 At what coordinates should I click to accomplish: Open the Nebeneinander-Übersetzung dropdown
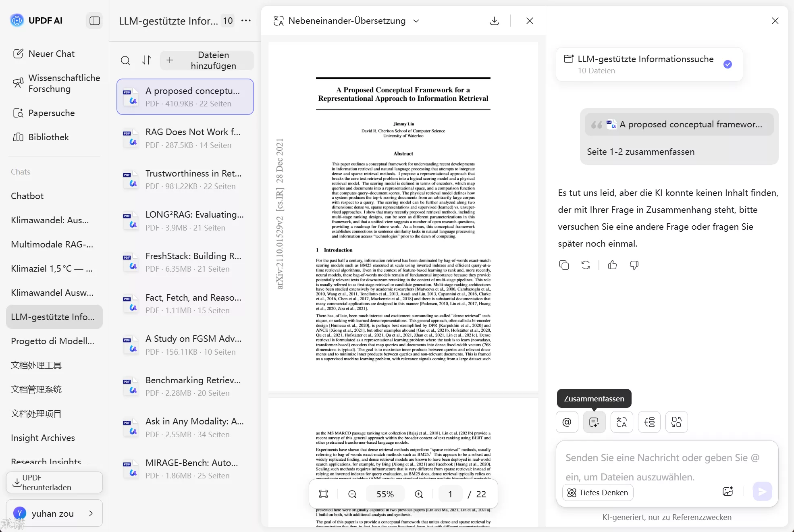[416, 21]
